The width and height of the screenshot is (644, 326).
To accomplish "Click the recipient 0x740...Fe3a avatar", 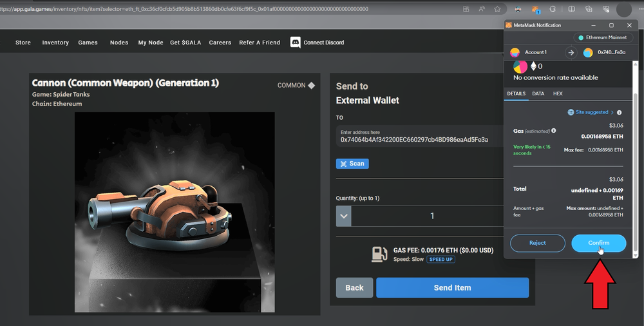I will 588,53.
